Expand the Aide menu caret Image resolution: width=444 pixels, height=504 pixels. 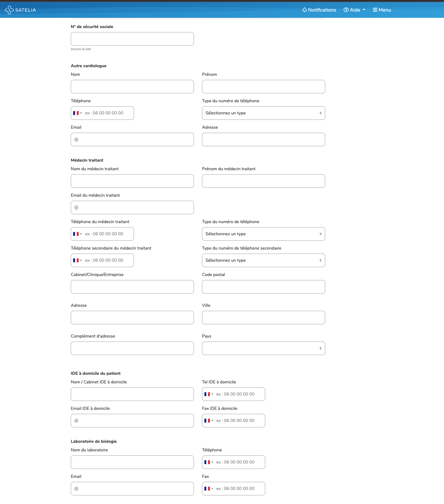(364, 10)
